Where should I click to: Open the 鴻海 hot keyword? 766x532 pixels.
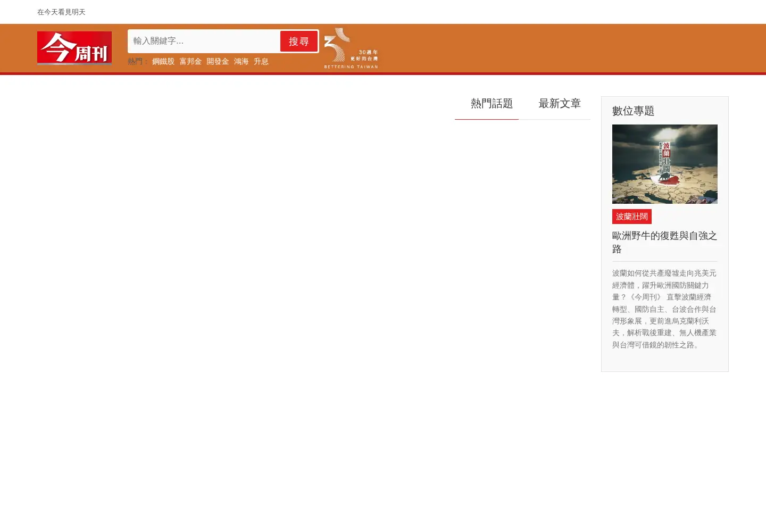point(241,62)
